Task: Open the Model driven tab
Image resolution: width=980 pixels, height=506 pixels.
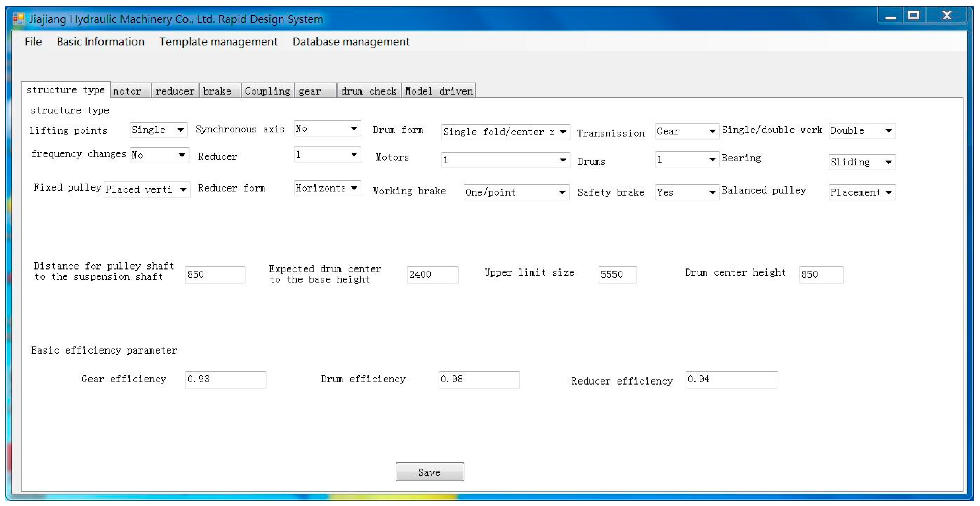Action: click(439, 91)
